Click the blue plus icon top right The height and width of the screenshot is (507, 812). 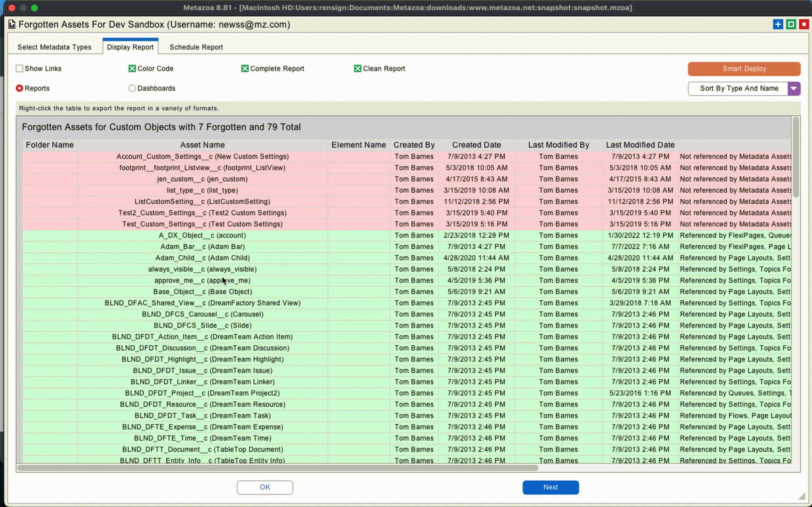pos(778,25)
